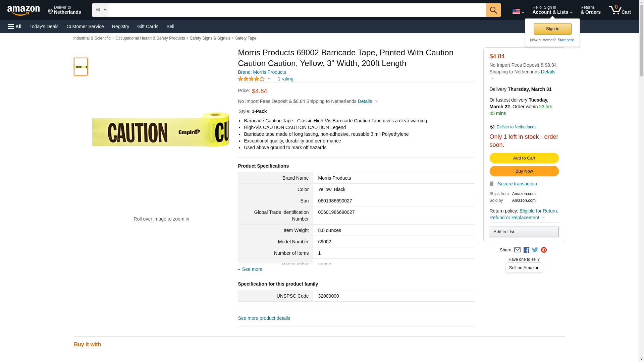Share the product on Twitter
The image size is (644, 362).
[x=535, y=250]
